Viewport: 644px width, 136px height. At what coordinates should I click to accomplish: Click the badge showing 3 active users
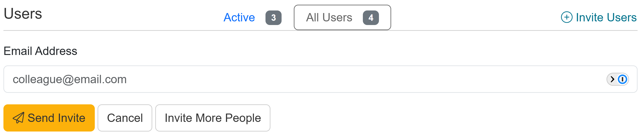(x=273, y=18)
